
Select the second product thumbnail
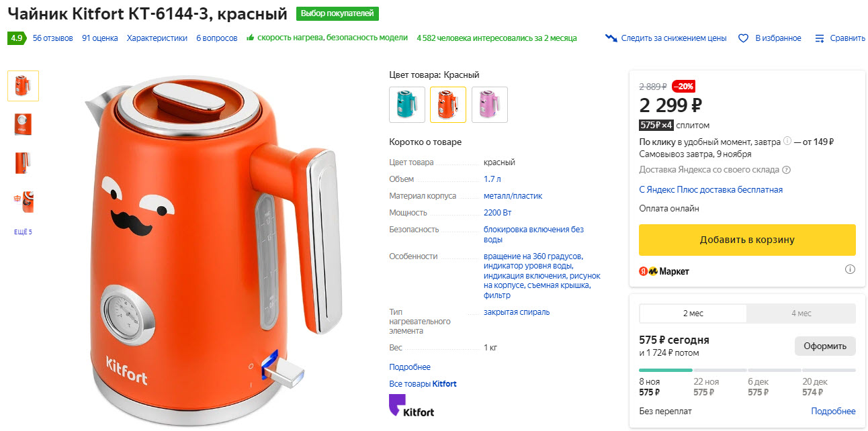(x=23, y=124)
